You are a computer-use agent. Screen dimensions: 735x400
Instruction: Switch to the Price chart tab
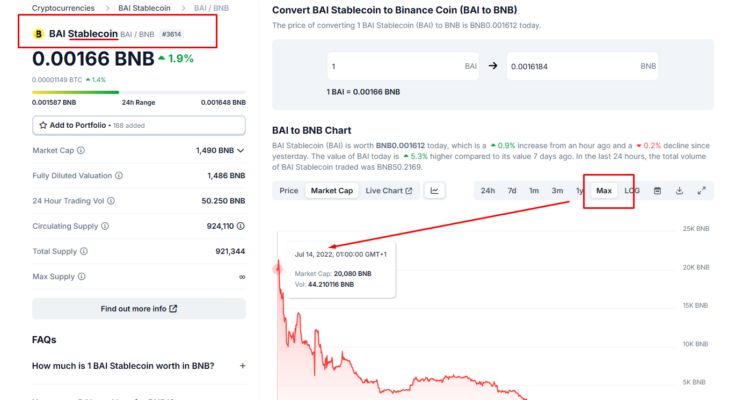coord(289,190)
